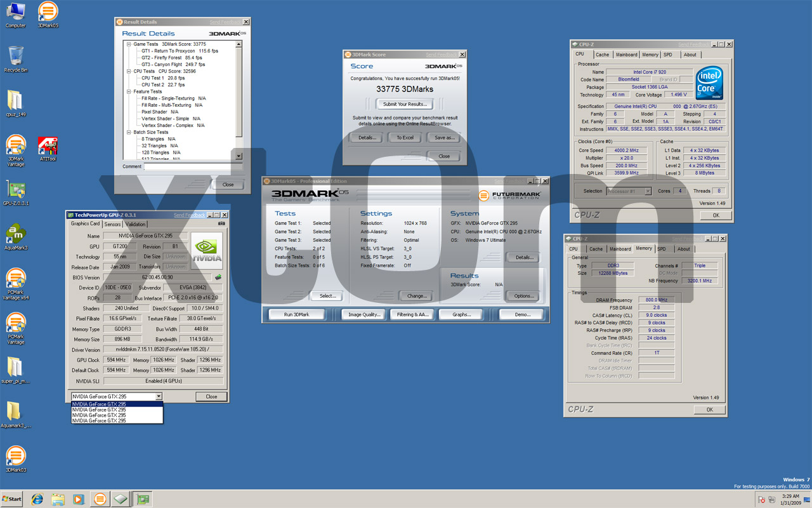The width and height of the screenshot is (812, 508).
Task: Switch to the GPU-Z Sensors tab
Action: 112,224
